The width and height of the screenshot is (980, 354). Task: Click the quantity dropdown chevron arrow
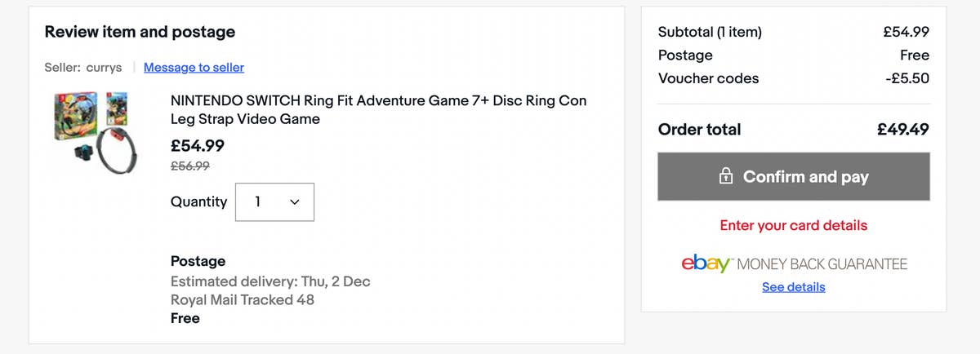point(295,201)
